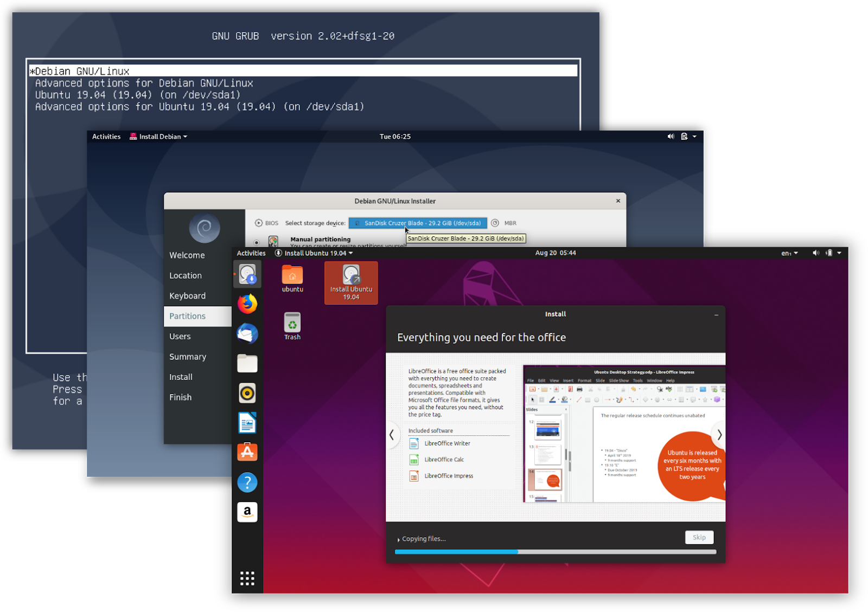Image resolution: width=868 pixels, height=612 pixels.
Task: Open Firefox from the Ubuntu dock
Action: [x=247, y=304]
